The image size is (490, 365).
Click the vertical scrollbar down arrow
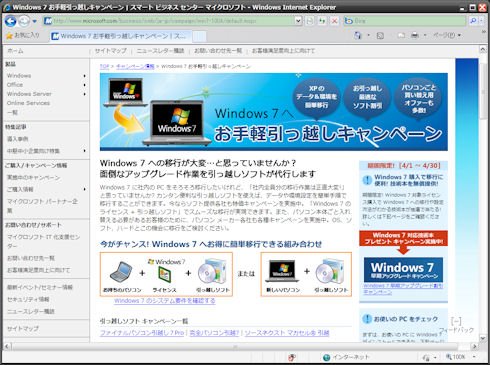tap(483, 338)
